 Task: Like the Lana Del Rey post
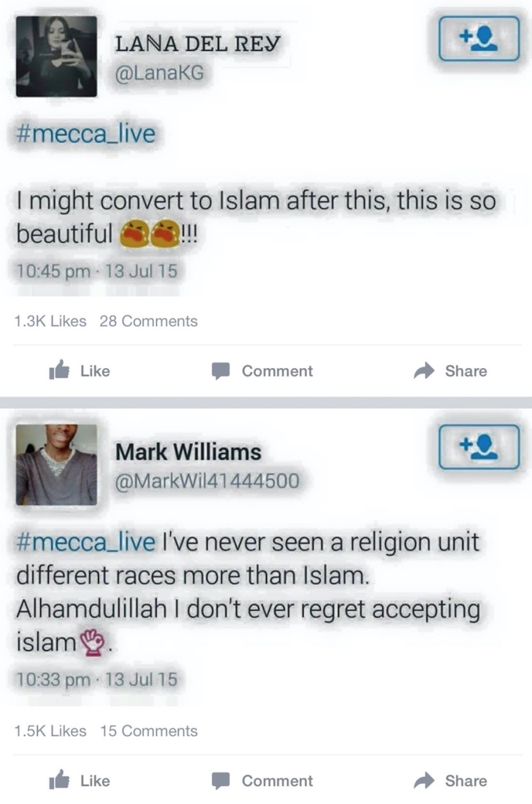pos(79,371)
